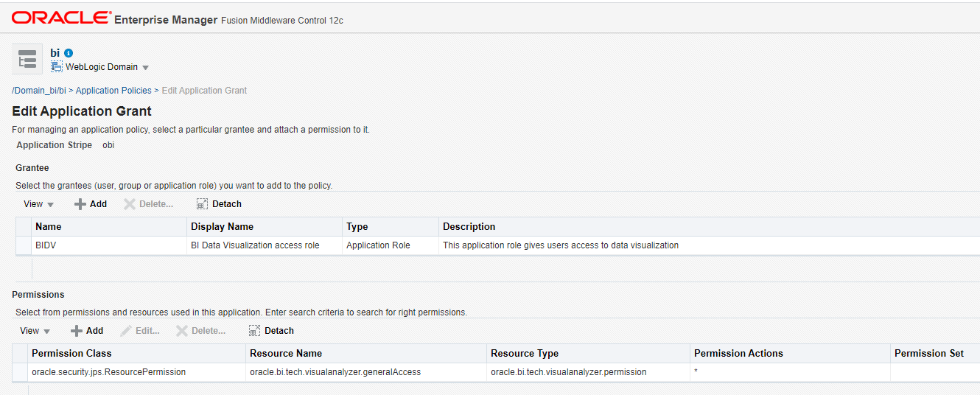
Task: Sort by the Name column header
Action: click(109, 227)
